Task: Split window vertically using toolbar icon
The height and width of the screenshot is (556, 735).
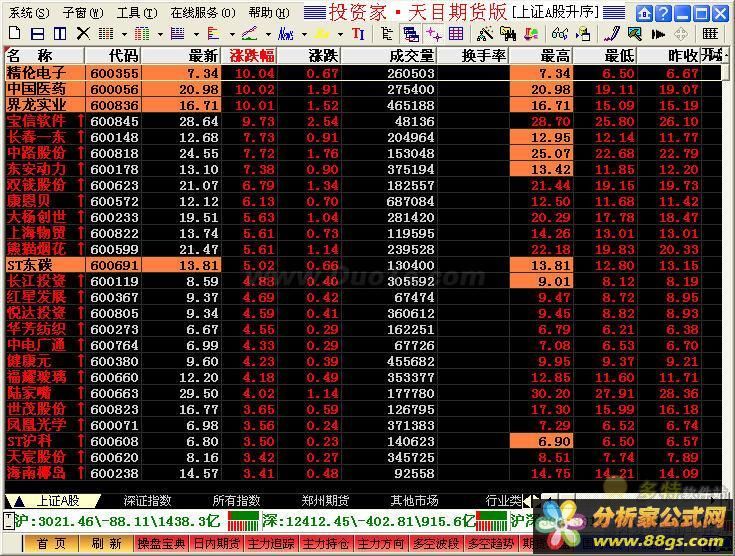Action: (x=60, y=33)
